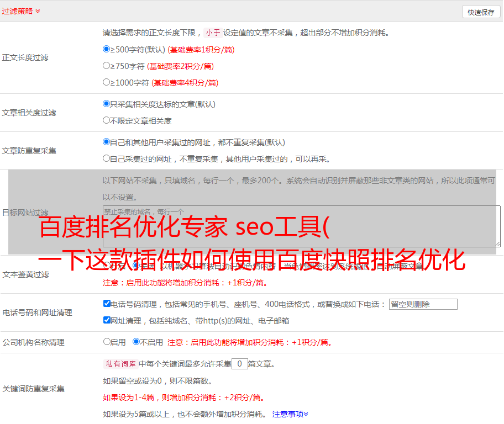Toggle the 网址清理 checkbox
The height and width of the screenshot is (424, 504).
coord(107,320)
